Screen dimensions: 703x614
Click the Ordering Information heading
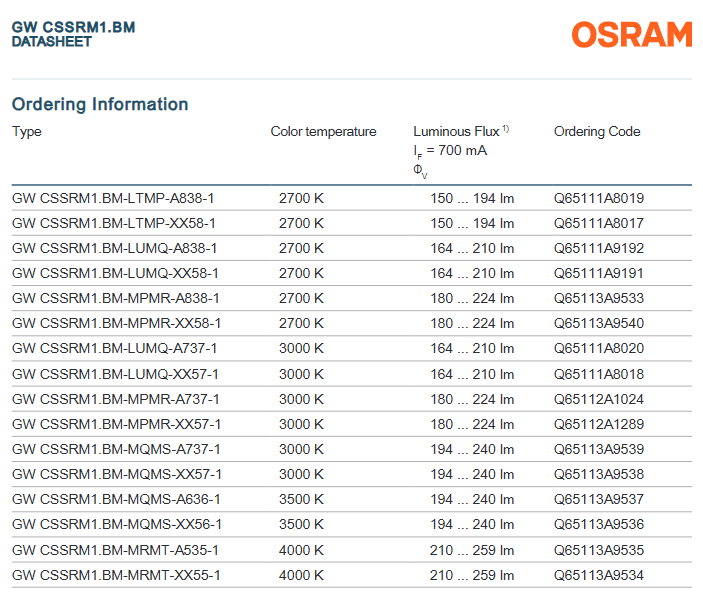coord(100,104)
